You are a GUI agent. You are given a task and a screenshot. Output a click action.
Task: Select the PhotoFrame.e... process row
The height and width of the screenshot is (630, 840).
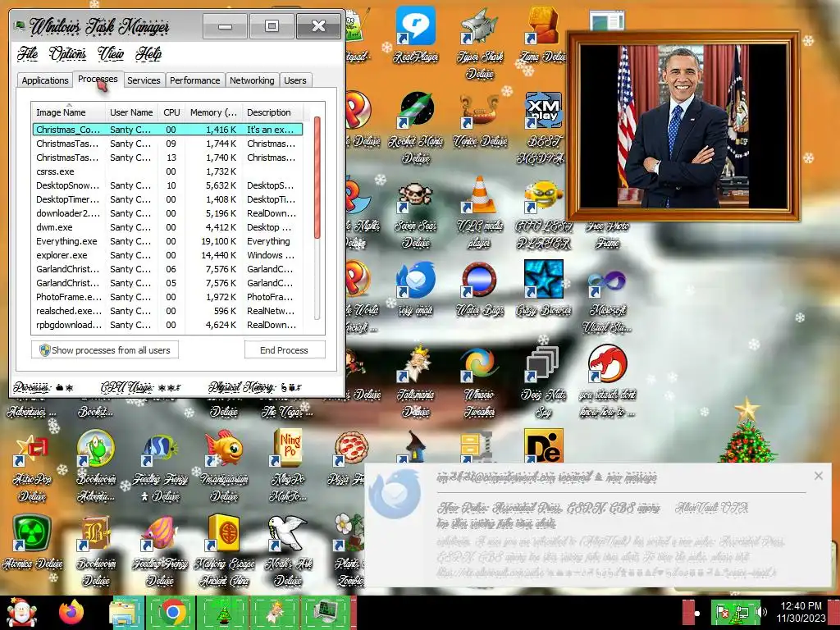click(167, 297)
